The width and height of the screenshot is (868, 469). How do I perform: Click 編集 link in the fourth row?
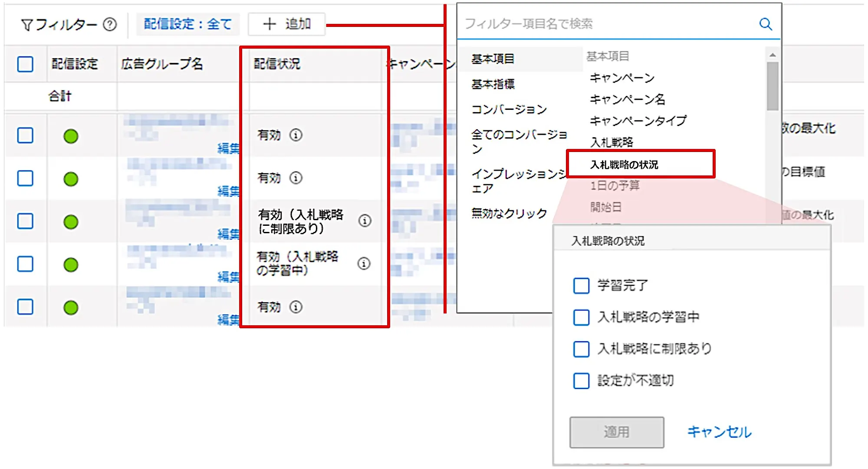pos(228,277)
